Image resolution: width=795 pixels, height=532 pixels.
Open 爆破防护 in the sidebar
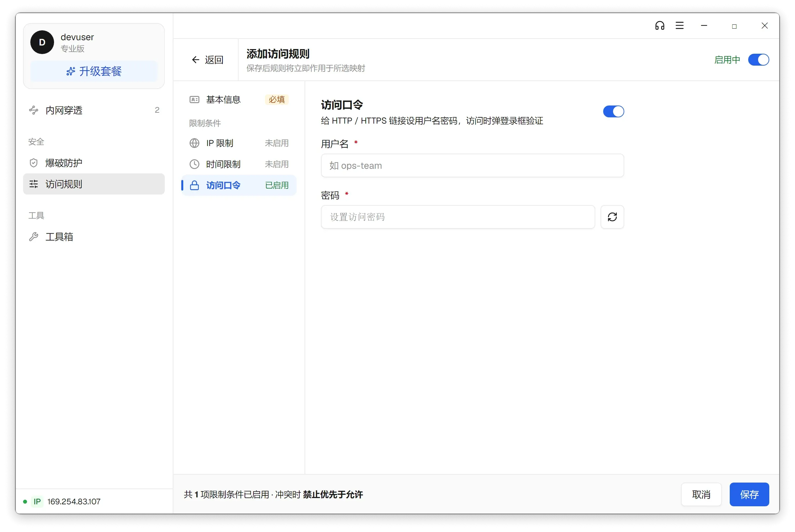[94, 163]
